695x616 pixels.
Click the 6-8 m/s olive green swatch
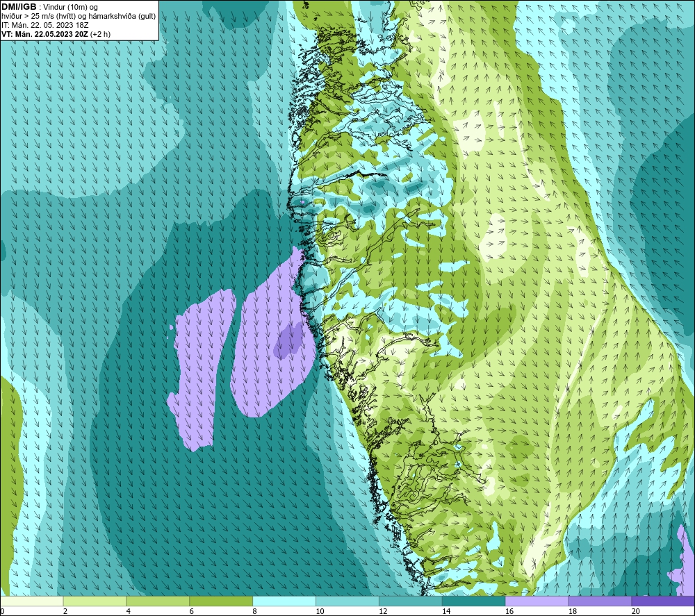pyautogui.click(x=221, y=601)
